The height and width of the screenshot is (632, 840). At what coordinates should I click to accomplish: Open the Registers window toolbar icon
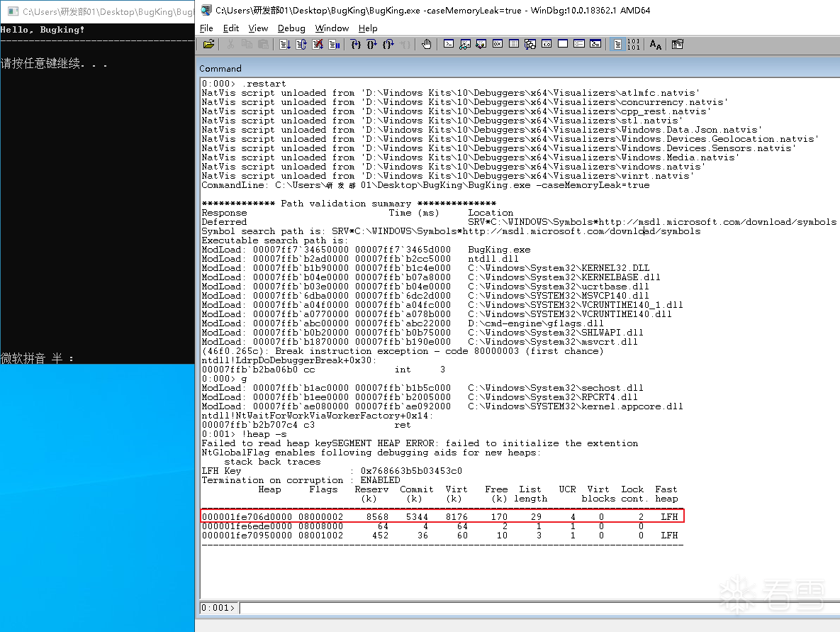click(498, 45)
